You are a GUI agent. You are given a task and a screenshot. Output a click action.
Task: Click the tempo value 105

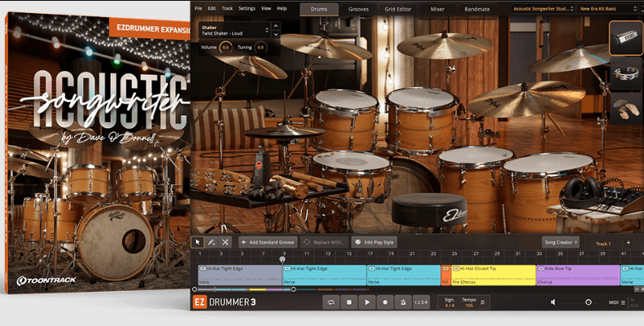pos(469,306)
